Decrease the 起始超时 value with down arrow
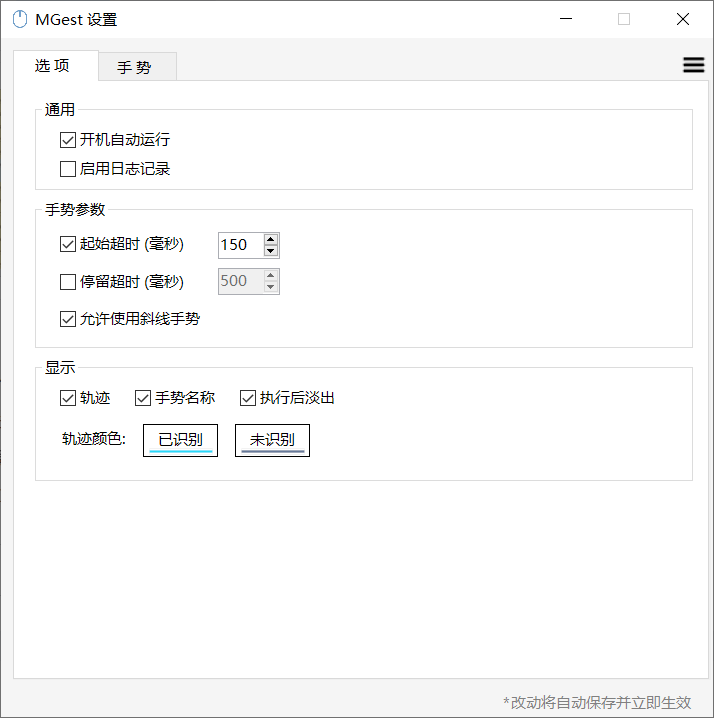 (x=271, y=250)
